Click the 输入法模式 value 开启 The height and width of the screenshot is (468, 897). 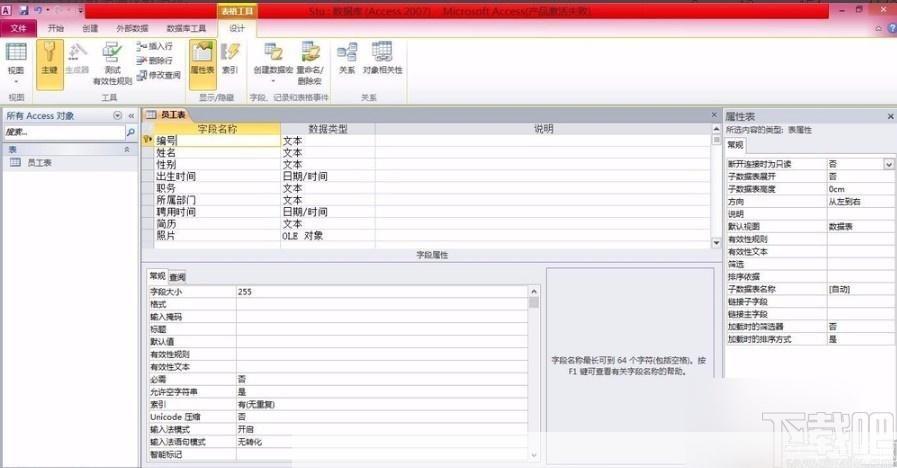pos(382,429)
